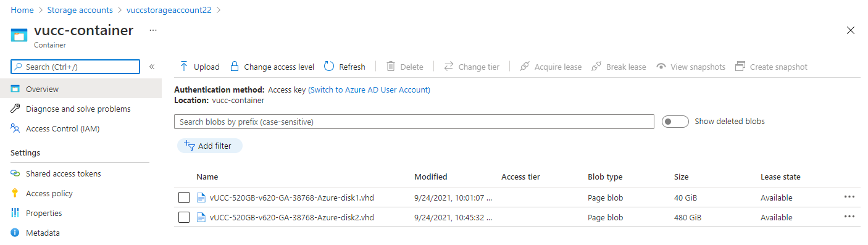Viewport: 868px width, 245px height.
Task: Go to Home breadcrumb
Action: [22, 10]
